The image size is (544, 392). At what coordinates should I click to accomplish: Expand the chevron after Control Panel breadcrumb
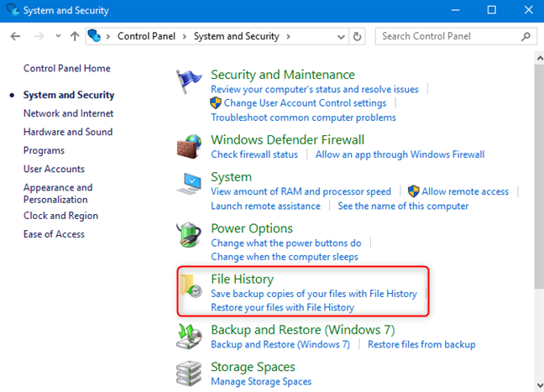[184, 36]
